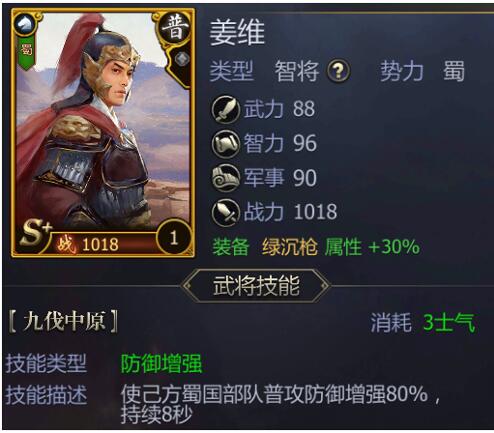Click the Jiang Wei portrait card

point(103,133)
